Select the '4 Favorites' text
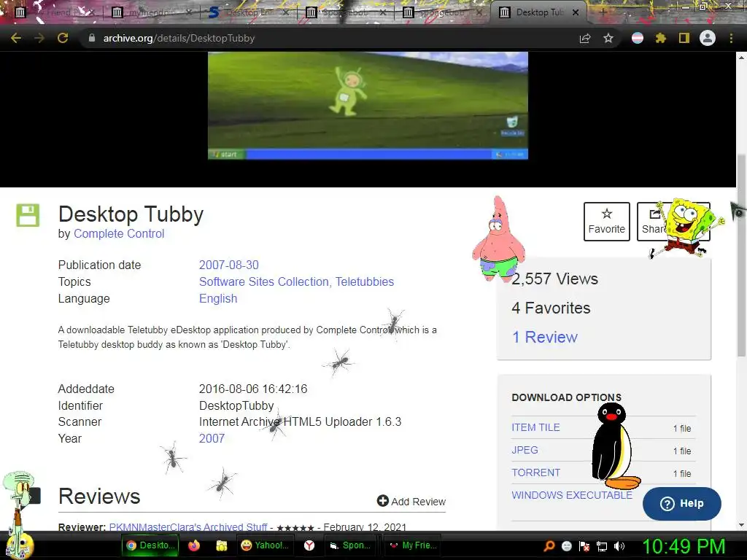The image size is (747, 560). [x=551, y=308]
